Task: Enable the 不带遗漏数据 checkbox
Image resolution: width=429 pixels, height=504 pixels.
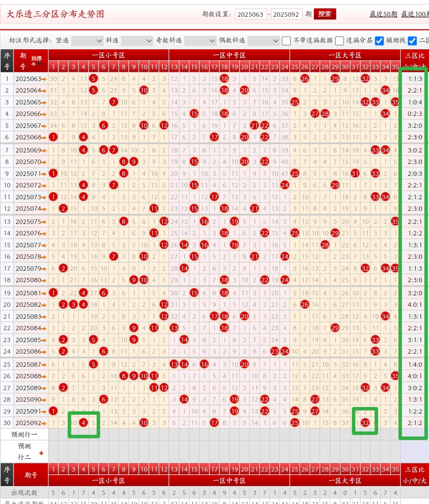Action: 286,40
